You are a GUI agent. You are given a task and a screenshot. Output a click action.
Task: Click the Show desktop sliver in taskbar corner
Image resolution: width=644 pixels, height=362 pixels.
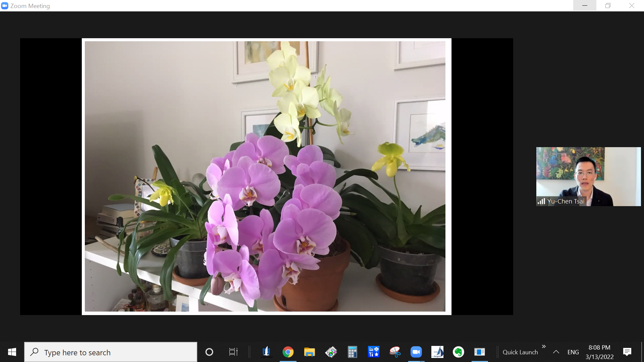tap(642, 352)
